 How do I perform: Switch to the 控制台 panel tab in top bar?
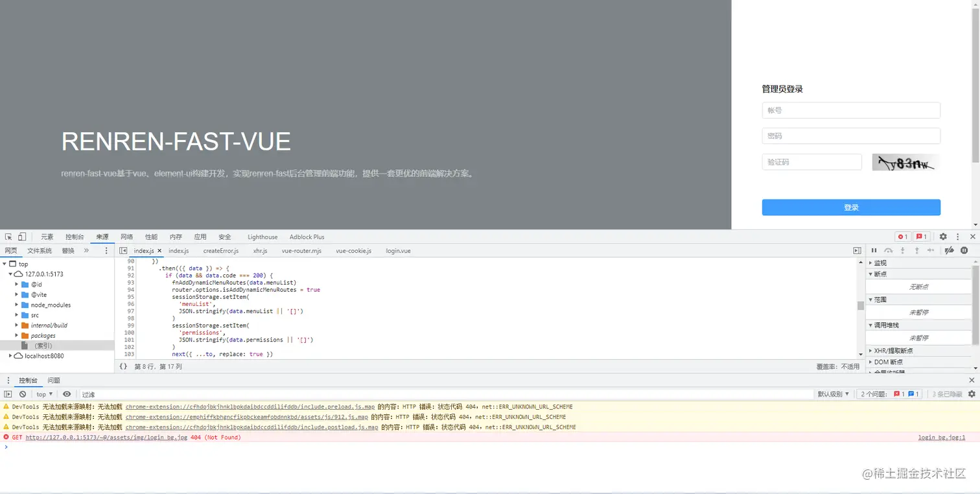click(x=75, y=237)
